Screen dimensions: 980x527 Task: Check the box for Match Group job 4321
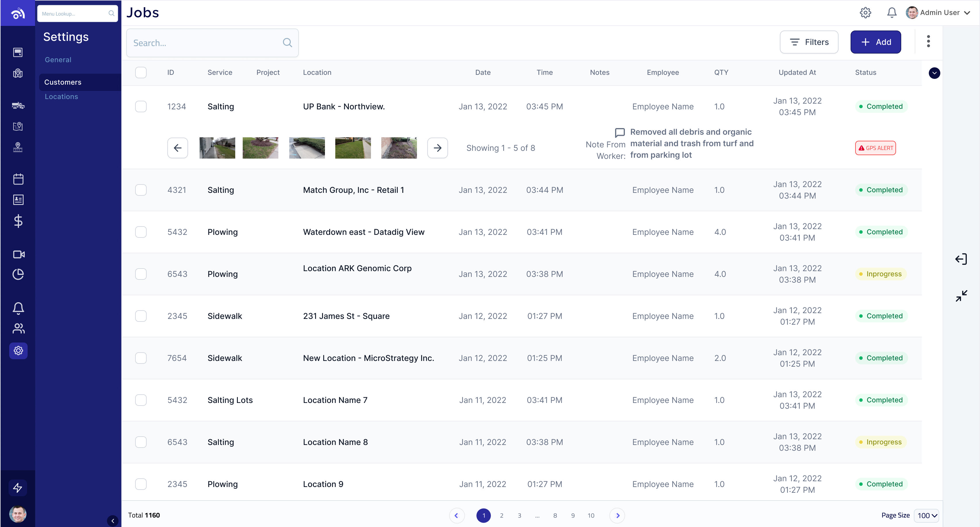[x=141, y=190]
